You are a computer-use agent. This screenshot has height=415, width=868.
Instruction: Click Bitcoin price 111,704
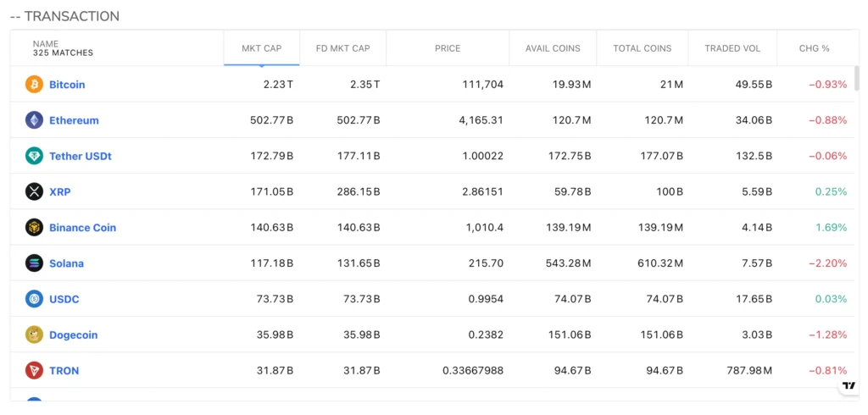482,85
